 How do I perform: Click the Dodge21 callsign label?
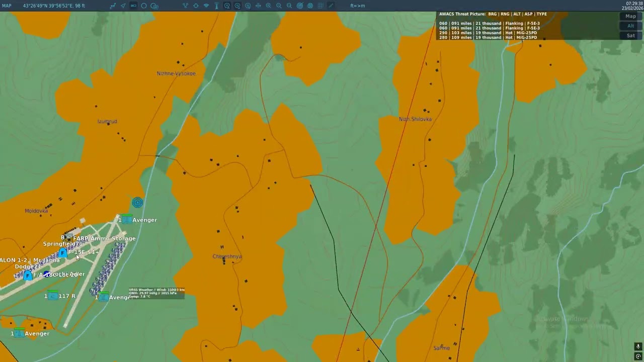(x=28, y=266)
